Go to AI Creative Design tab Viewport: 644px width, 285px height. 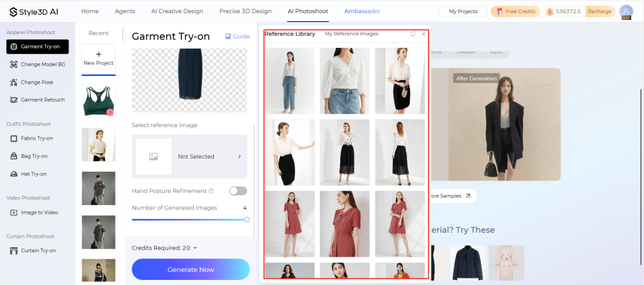(x=177, y=11)
